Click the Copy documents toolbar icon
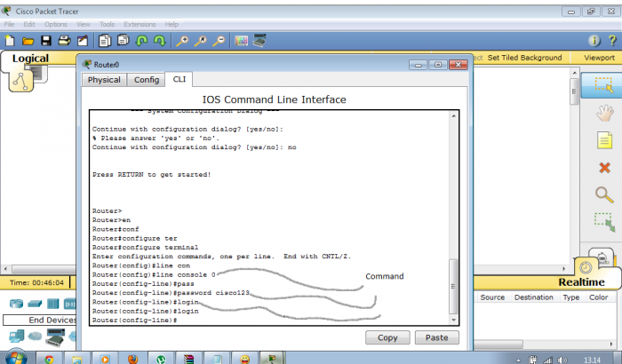 tap(105, 41)
